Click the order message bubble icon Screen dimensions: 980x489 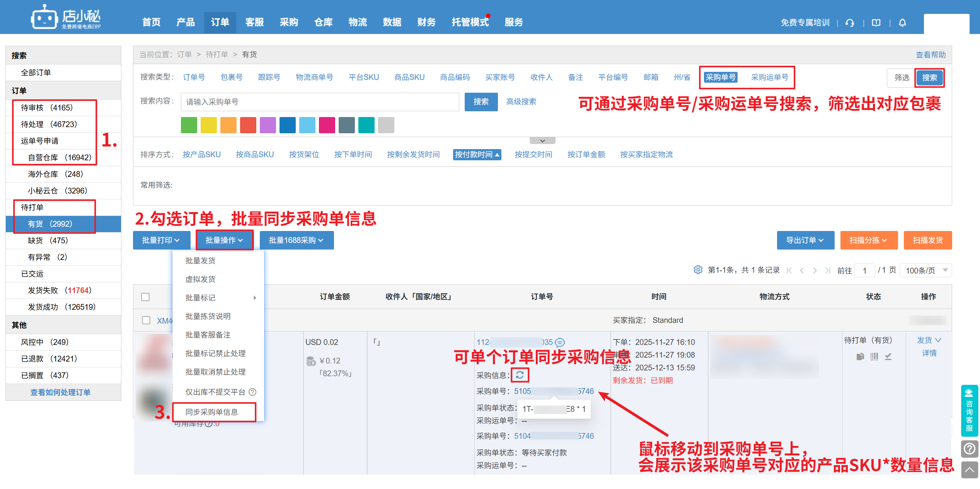(560, 342)
